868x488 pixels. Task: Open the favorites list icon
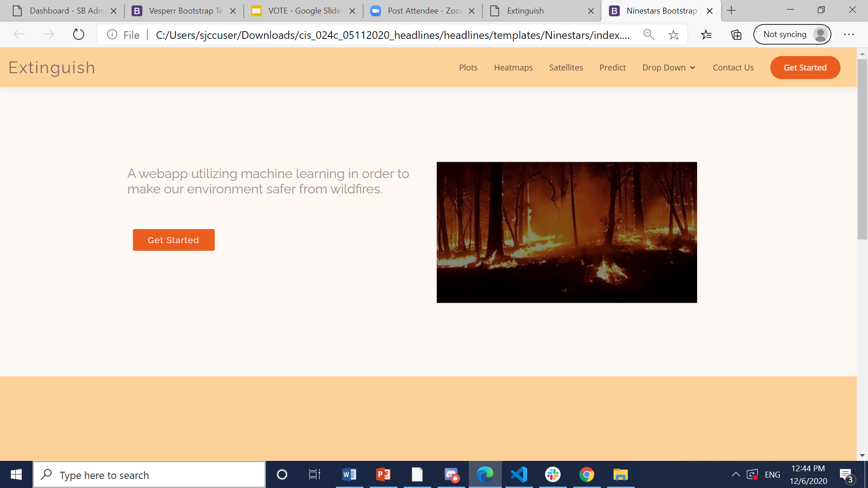[x=706, y=35]
